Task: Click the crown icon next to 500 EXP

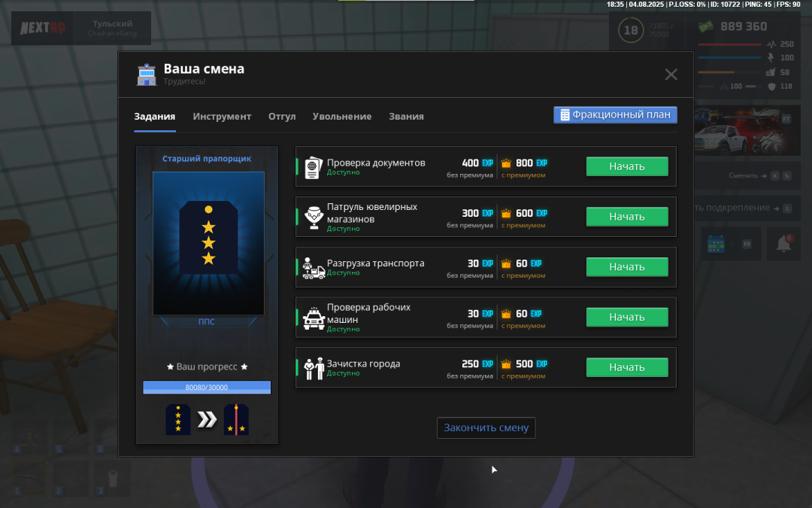Action: pos(506,364)
